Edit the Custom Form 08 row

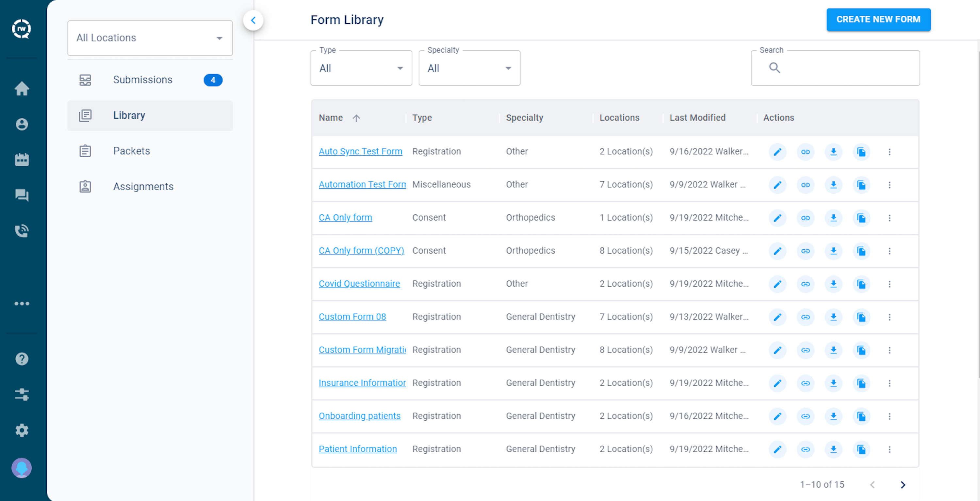pos(777,317)
